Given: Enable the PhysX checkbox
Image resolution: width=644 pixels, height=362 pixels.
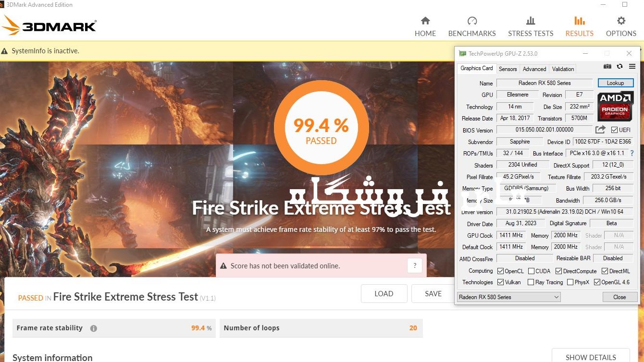Looking at the screenshot, I should pos(570,282).
